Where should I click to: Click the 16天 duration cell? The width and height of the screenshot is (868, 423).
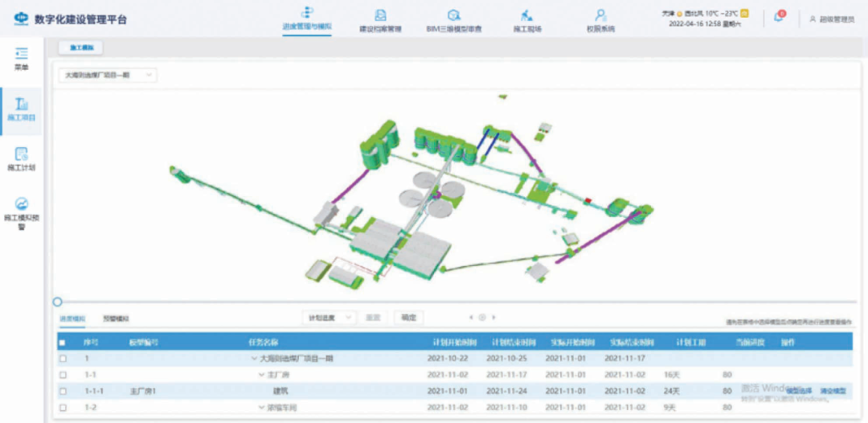pos(671,375)
